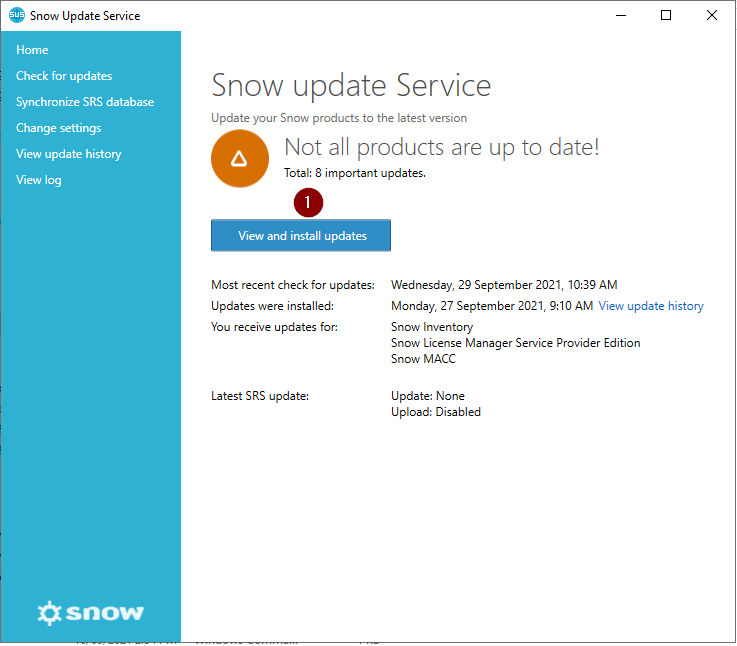
Task: Close the Snow Update Service window
Action: point(712,15)
